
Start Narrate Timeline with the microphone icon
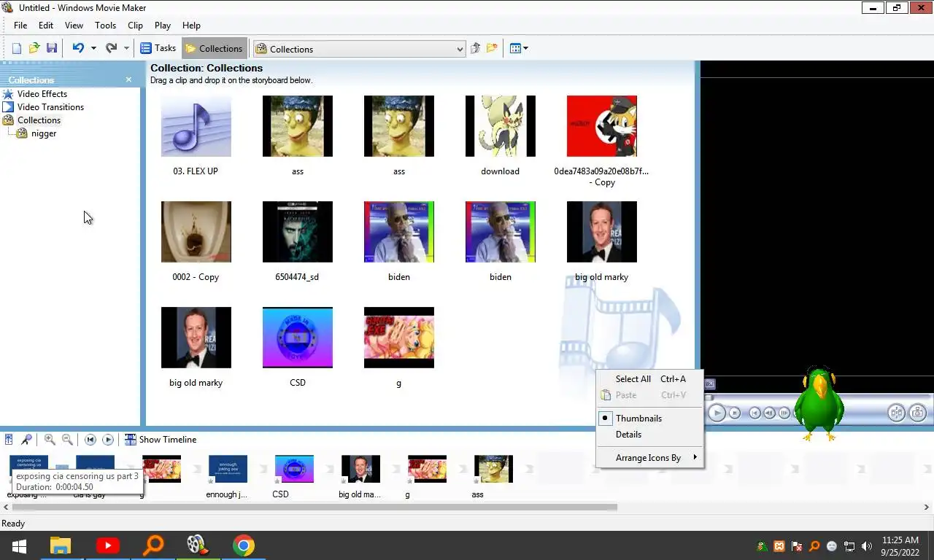pos(26,440)
